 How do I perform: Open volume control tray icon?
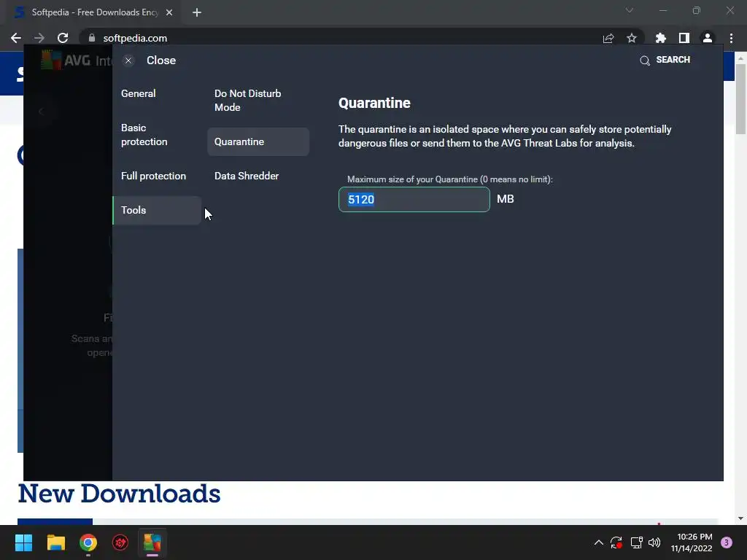[x=654, y=542]
